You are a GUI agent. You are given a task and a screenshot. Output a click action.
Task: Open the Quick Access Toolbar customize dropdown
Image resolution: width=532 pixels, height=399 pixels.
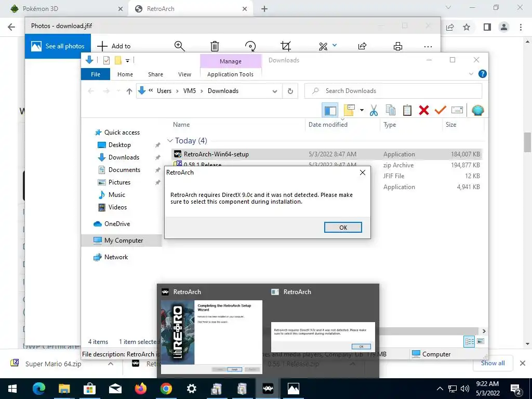pyautogui.click(x=128, y=60)
